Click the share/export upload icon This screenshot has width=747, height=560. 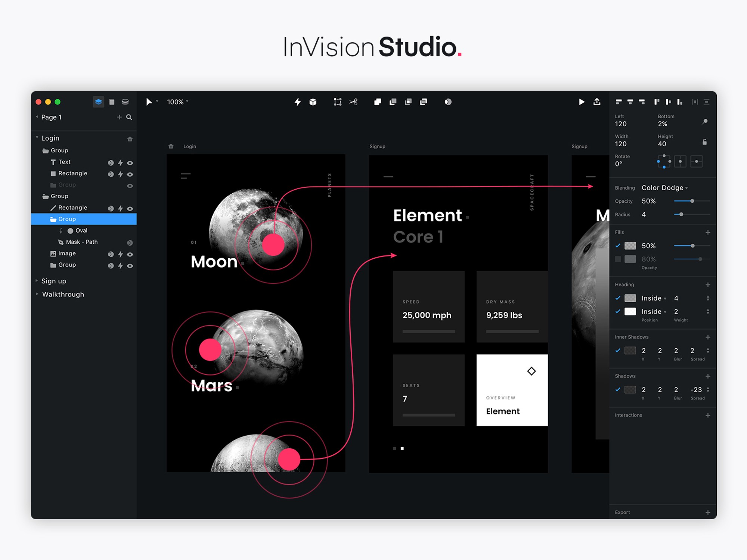click(597, 102)
